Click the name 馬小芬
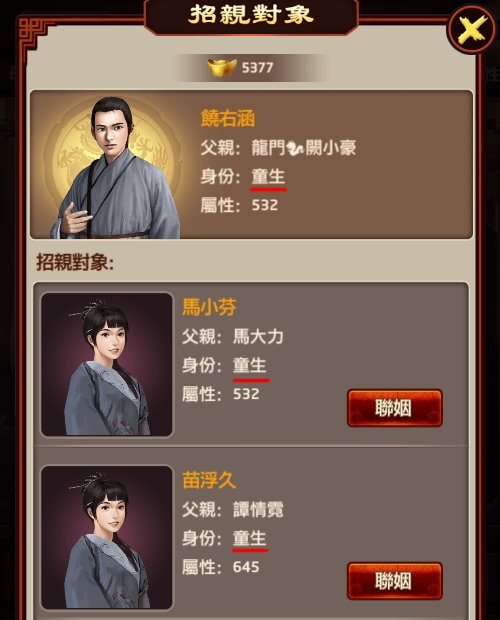Screen dimensions: 500x620 pyautogui.click(x=209, y=307)
